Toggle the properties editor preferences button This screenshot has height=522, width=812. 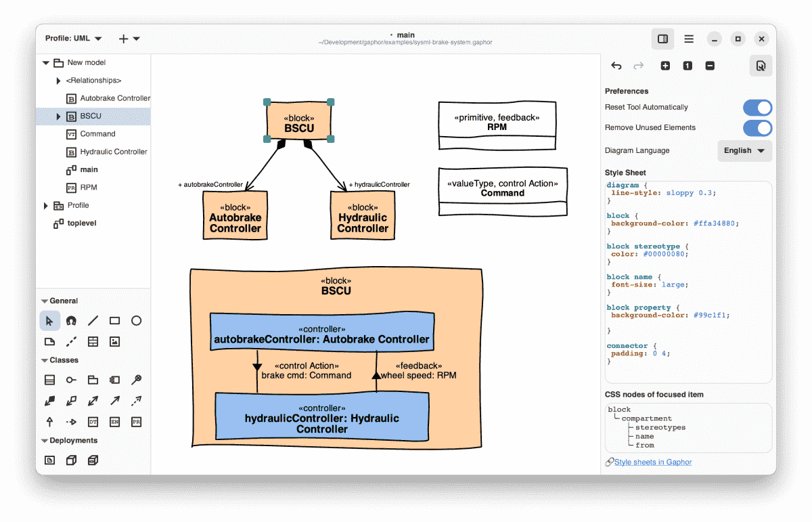(x=761, y=66)
